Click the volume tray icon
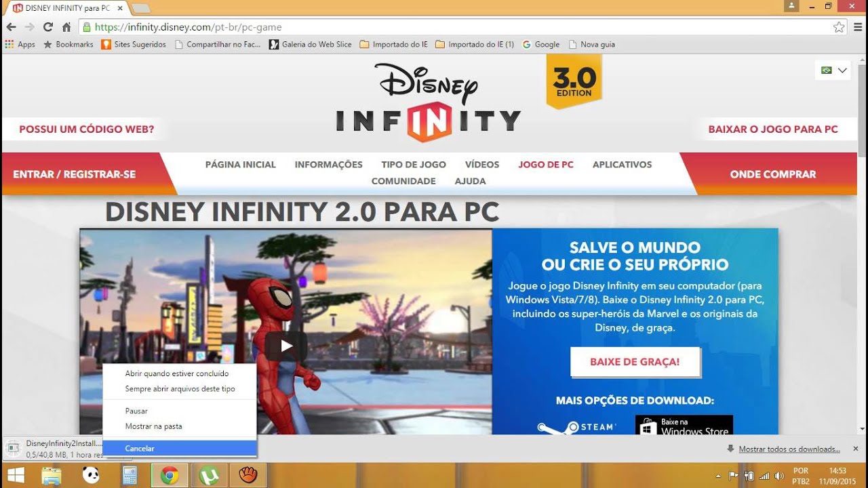Image resolution: width=868 pixels, height=488 pixels. click(779, 476)
